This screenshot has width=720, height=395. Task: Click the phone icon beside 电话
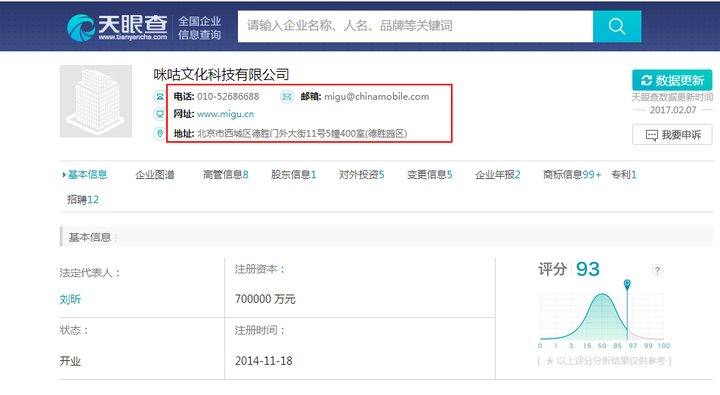(x=159, y=96)
